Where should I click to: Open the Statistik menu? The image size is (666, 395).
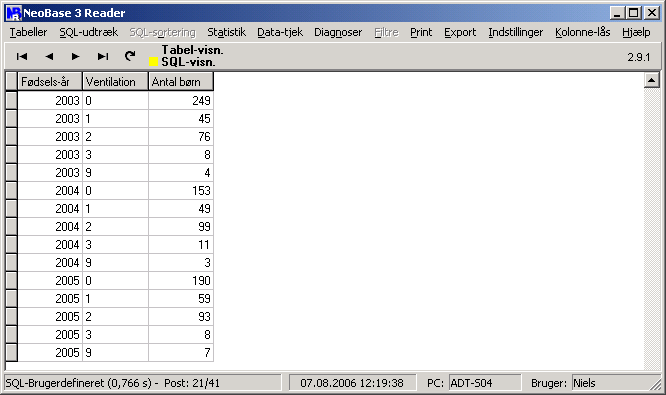(226, 32)
